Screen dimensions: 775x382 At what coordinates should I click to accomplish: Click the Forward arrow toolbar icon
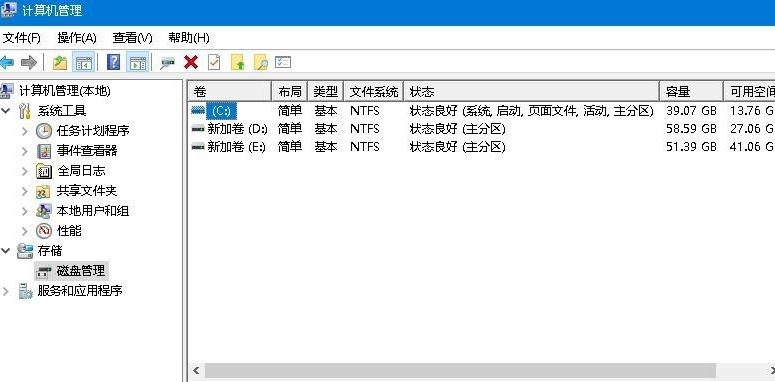(x=29, y=62)
